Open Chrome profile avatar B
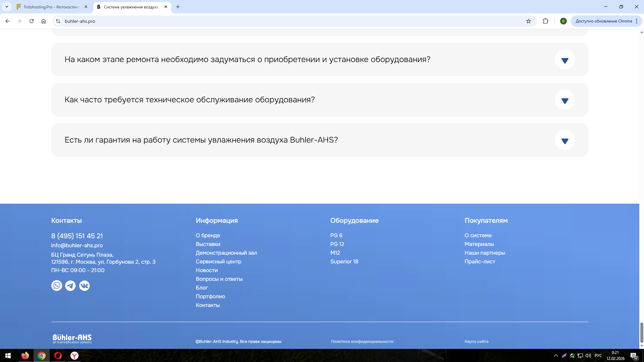This screenshot has height=362, width=644. click(563, 21)
